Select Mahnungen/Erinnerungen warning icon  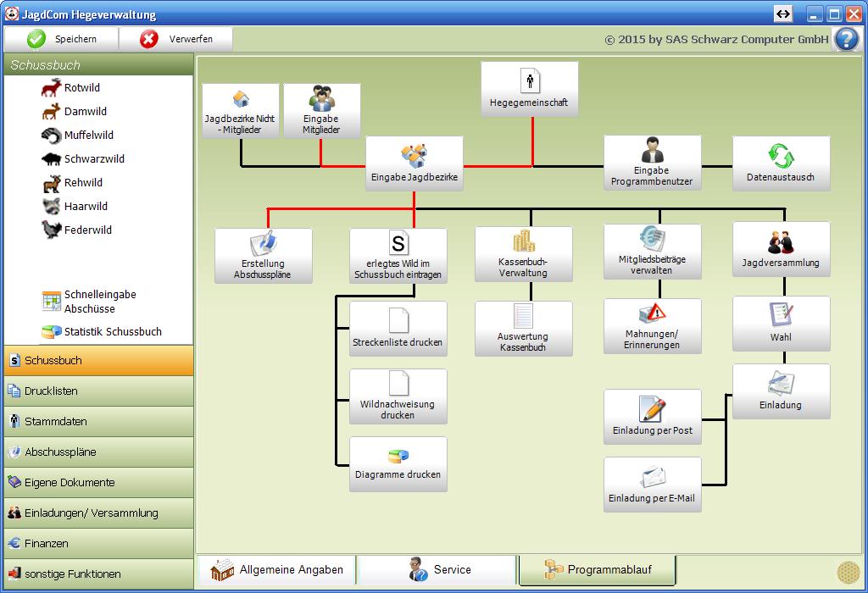(x=652, y=313)
